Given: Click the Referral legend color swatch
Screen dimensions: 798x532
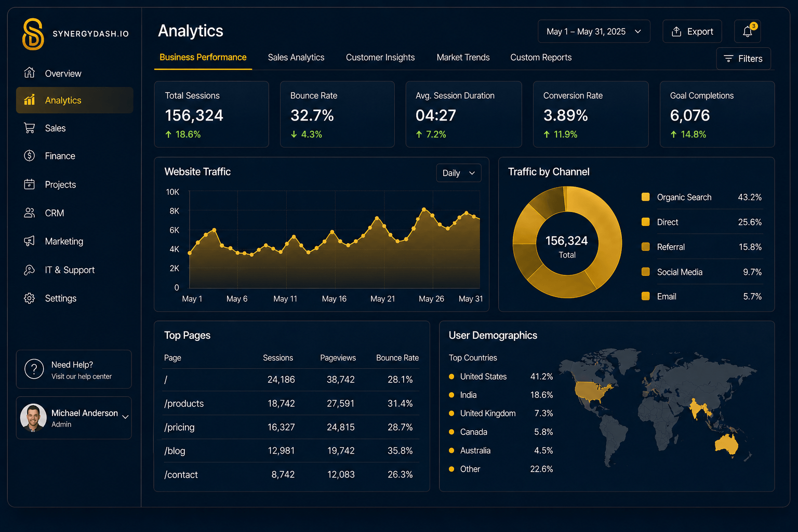Looking at the screenshot, I should 646,247.
